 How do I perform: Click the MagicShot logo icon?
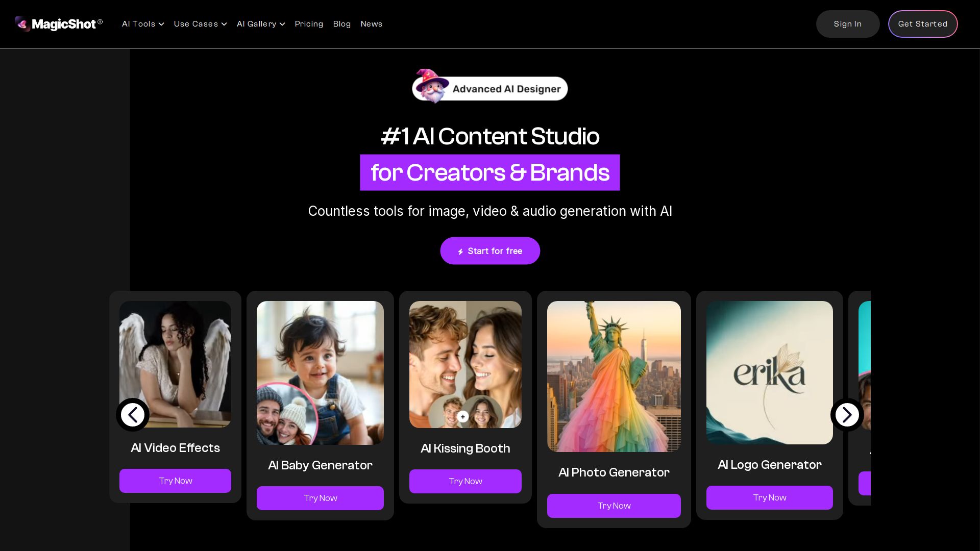22,24
